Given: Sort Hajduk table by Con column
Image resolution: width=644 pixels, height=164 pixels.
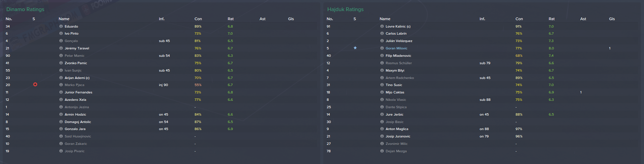Looking at the screenshot, I should tap(519, 19).
